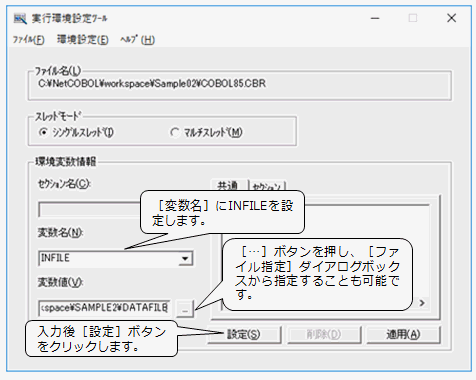Open the ヘルプ(H) menu
Image resolution: width=476 pixels, height=380 pixels.
(137, 40)
